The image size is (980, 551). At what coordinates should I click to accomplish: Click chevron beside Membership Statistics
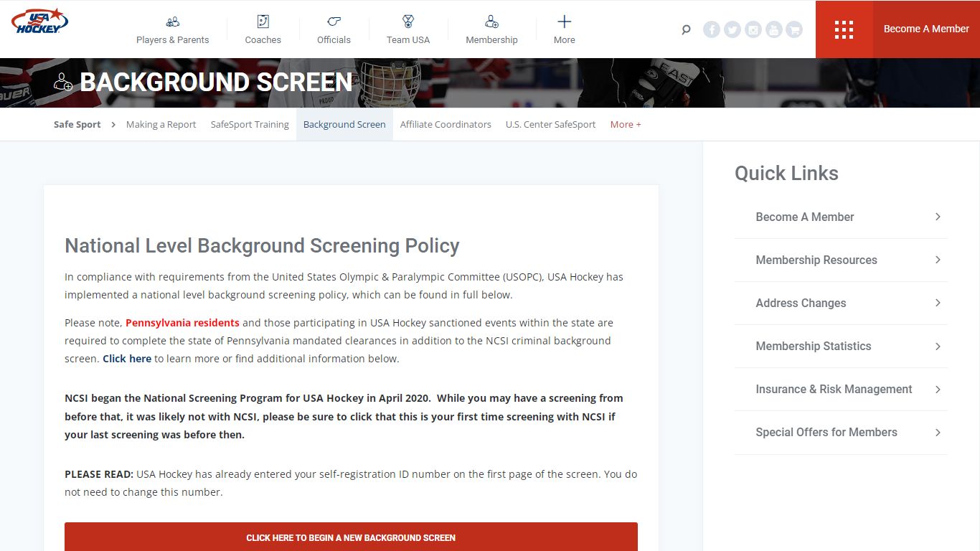tap(938, 346)
